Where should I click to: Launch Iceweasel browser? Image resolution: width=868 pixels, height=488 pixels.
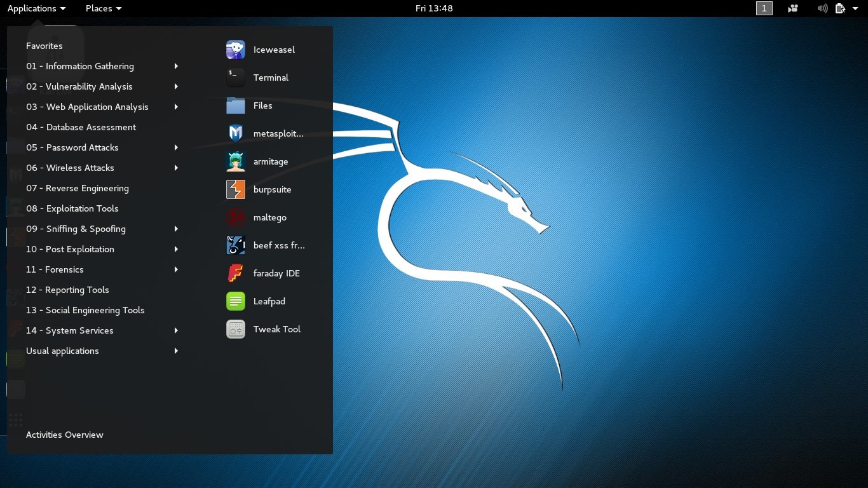pos(273,50)
